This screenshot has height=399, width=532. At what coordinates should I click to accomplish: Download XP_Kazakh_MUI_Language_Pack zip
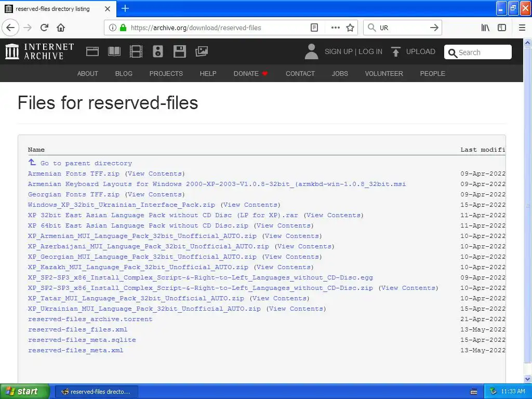point(138,267)
